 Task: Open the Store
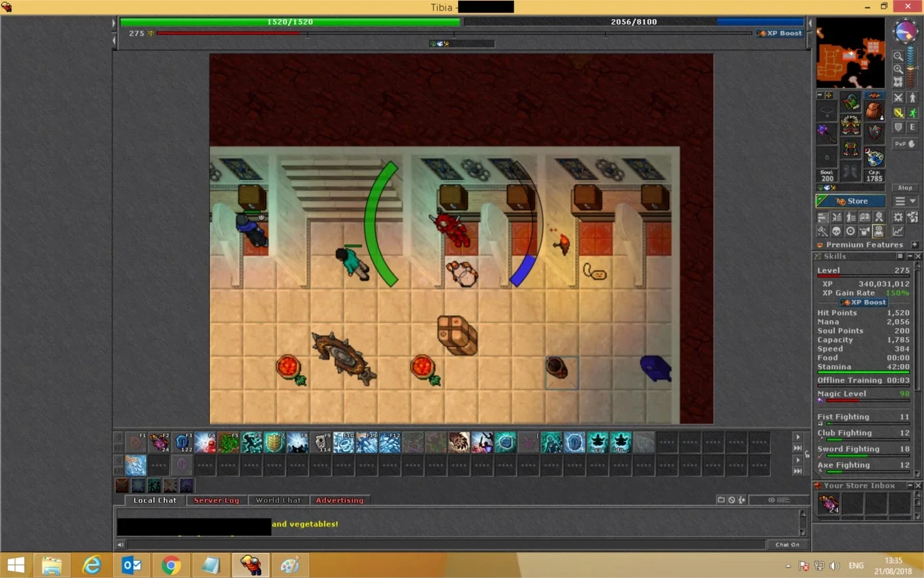(x=851, y=201)
